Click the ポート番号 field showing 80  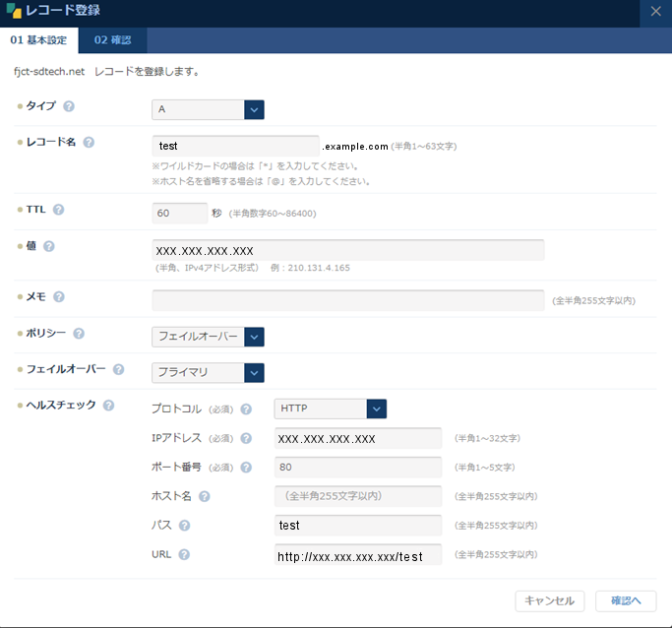(x=358, y=467)
